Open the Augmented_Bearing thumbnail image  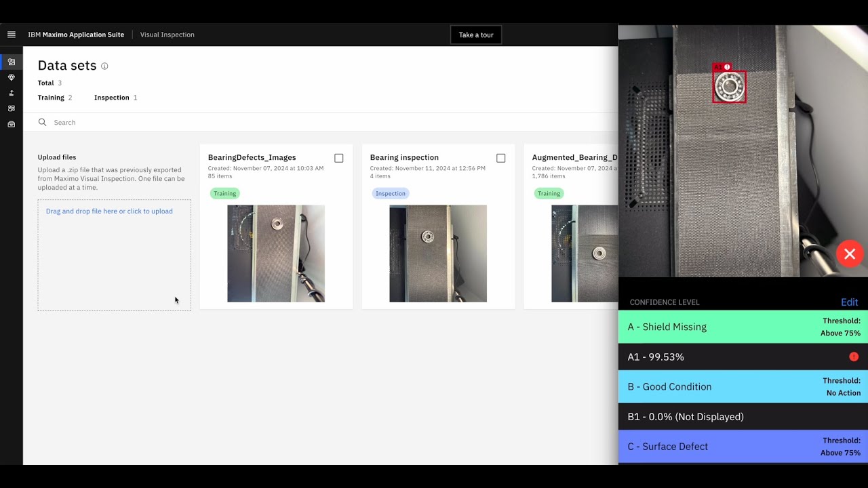point(585,253)
